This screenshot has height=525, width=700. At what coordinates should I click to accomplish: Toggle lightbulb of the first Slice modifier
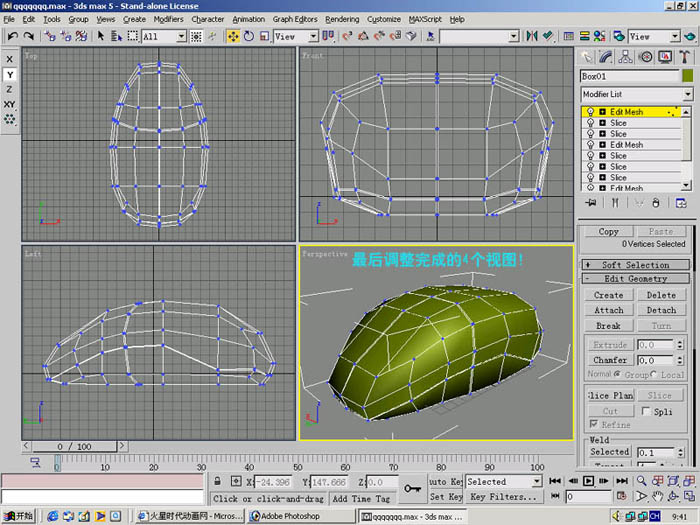[590, 123]
